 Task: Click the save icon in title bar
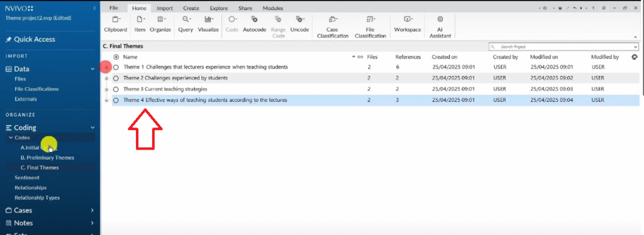coord(560,8)
